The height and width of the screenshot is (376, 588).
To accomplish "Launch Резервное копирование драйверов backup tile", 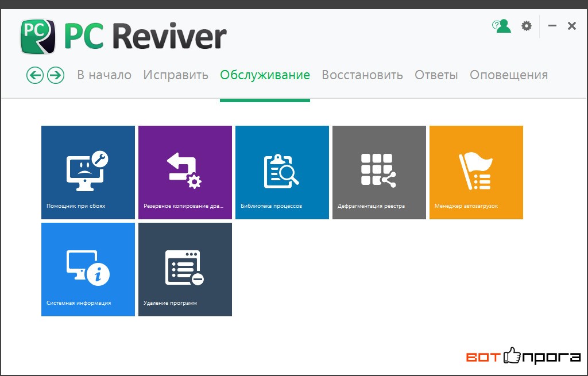I will click(x=185, y=172).
